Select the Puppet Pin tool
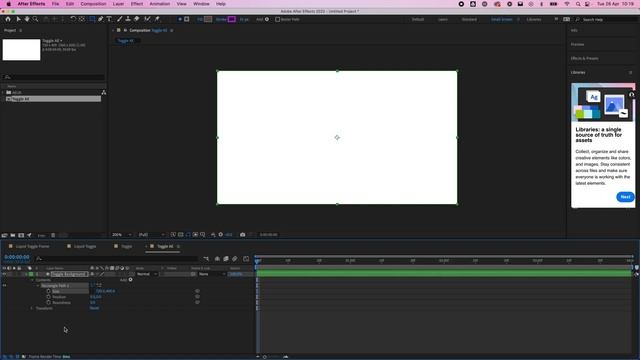640x360 pixels. [157, 19]
